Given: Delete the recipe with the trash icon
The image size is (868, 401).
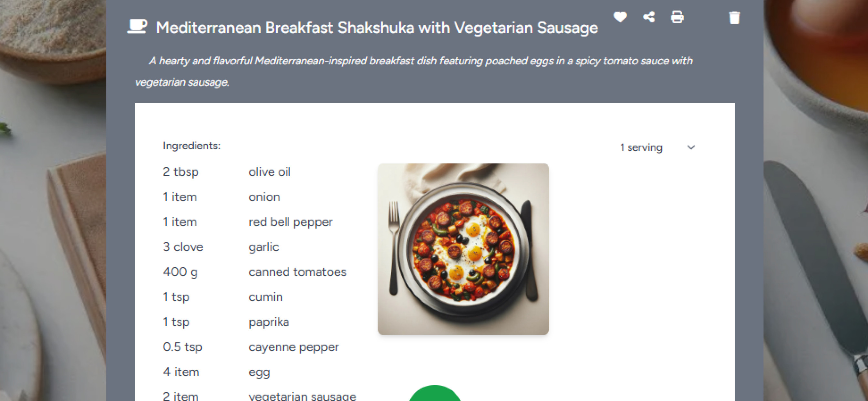Looking at the screenshot, I should pyautogui.click(x=735, y=17).
